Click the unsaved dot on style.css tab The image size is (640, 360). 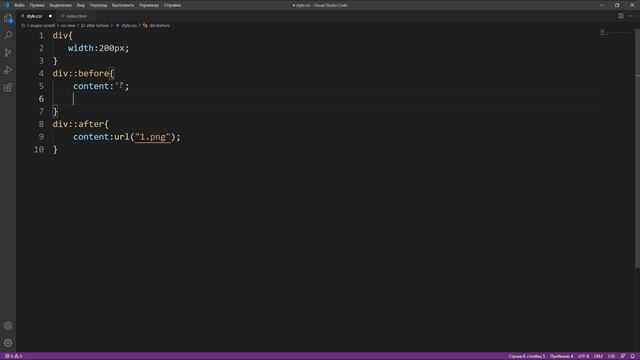pos(50,16)
